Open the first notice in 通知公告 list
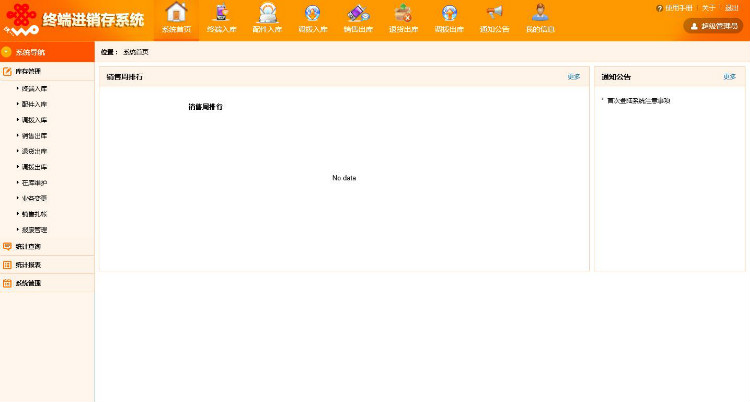Image resolution: width=750 pixels, height=402 pixels. [639, 100]
